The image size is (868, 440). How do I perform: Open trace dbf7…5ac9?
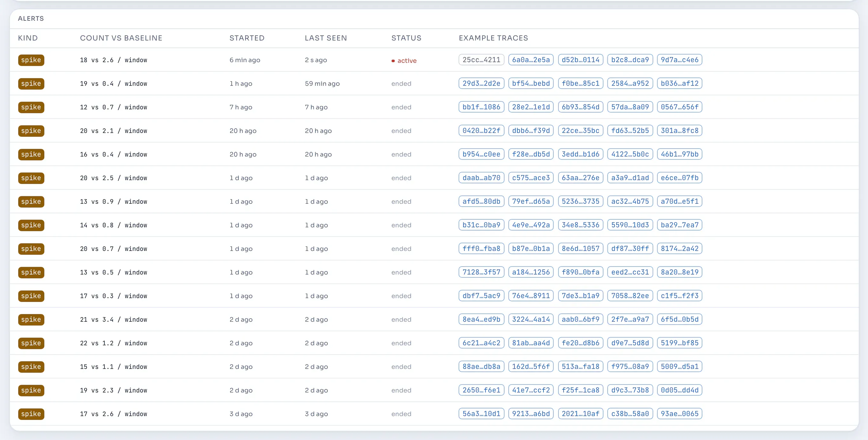pos(481,296)
